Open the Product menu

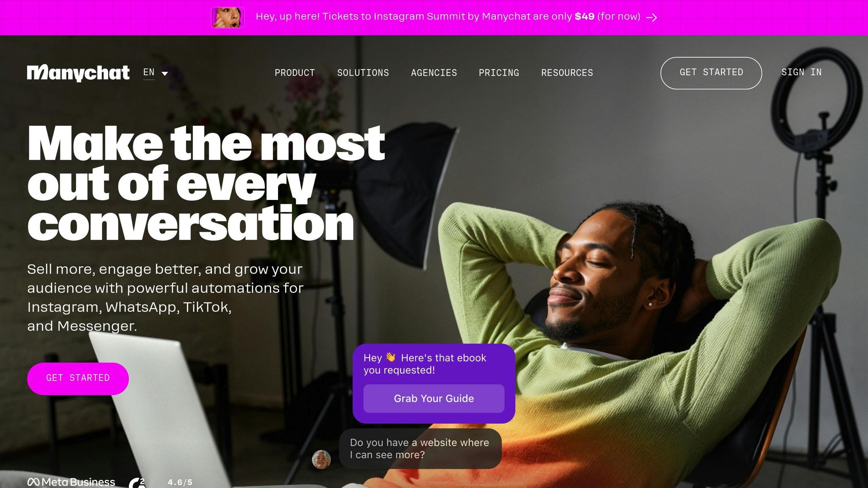pos(295,73)
